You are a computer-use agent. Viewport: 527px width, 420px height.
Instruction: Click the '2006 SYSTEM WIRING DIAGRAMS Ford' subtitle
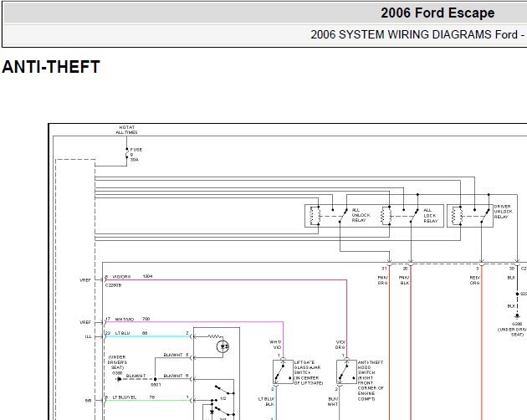(x=414, y=34)
